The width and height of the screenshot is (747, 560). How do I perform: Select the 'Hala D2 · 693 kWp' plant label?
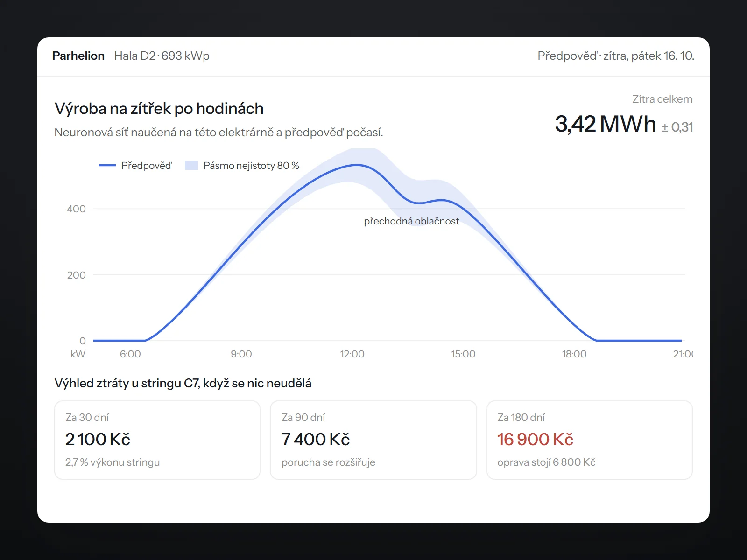click(x=162, y=56)
